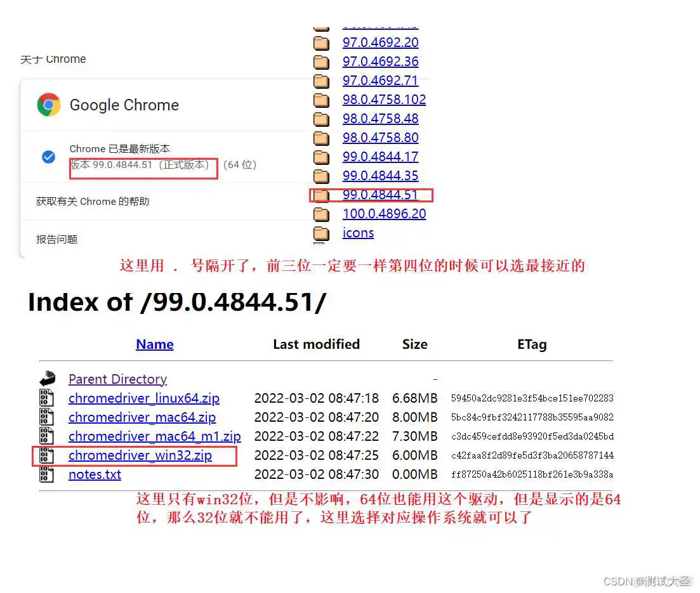Open the notes.txt file link

click(95, 474)
